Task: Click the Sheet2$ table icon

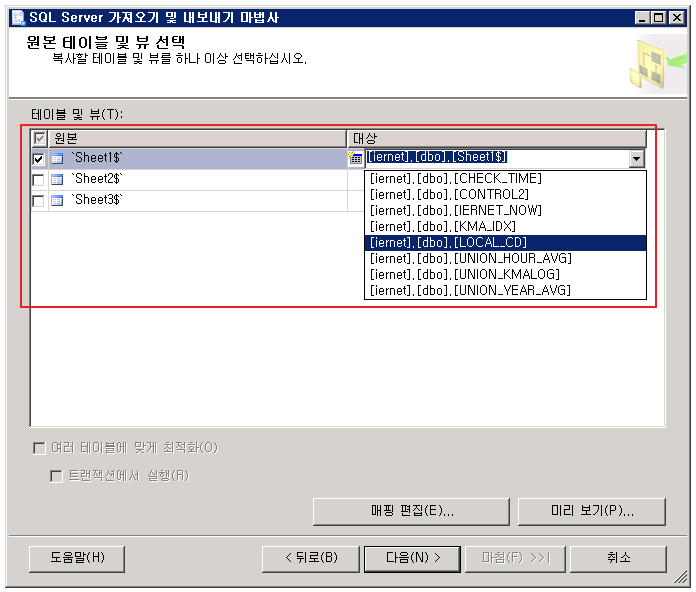Action: [57, 180]
